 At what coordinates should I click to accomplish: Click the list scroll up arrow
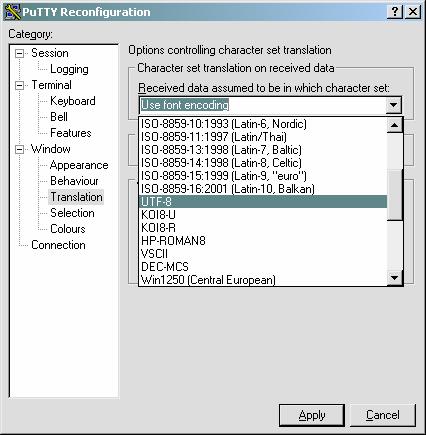click(x=395, y=125)
